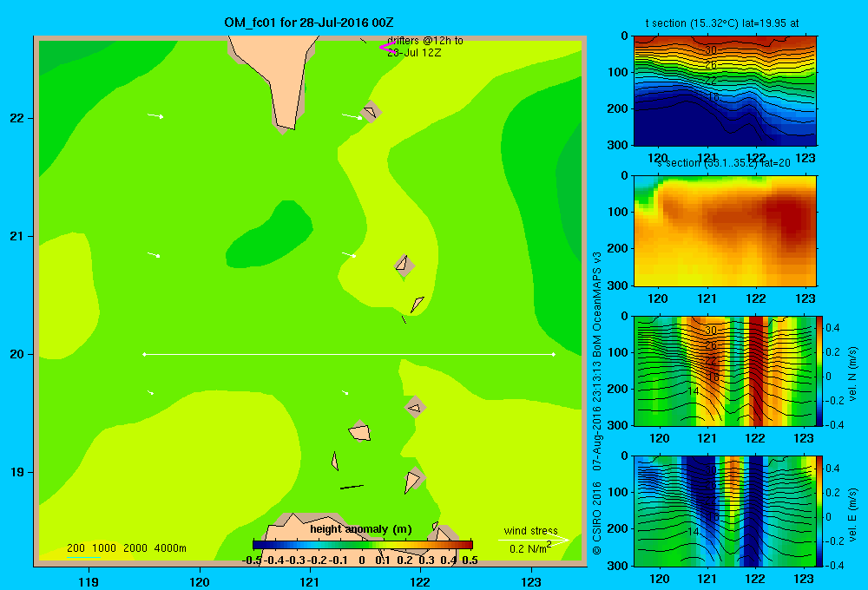Click the wind stress reference arrow legend
Image resolution: width=868 pixels, height=590 pixels.
point(534,541)
